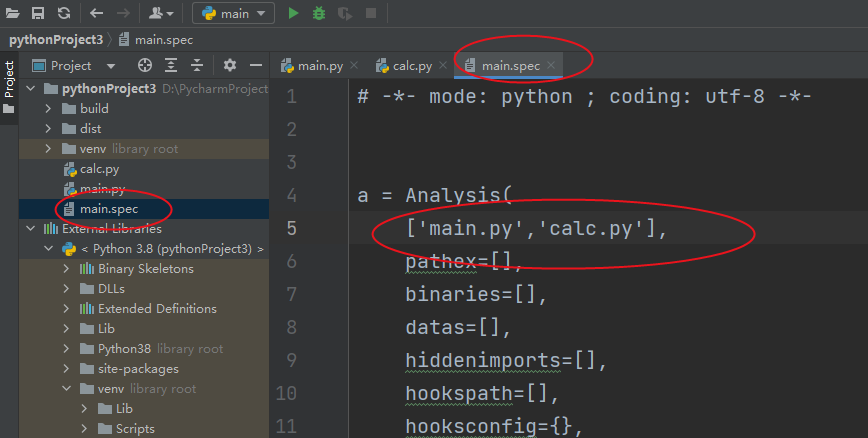Image resolution: width=868 pixels, height=438 pixels.
Task: Open the user account icon menu
Action: pos(161,13)
